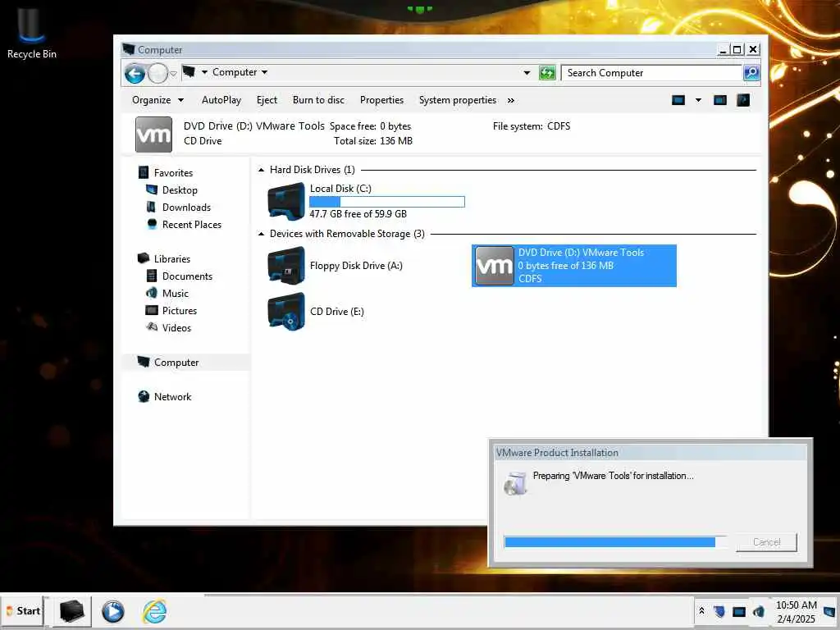Viewport: 840px width, 630px height.
Task: Open the volume speaker icon in tray
Action: [759, 611]
